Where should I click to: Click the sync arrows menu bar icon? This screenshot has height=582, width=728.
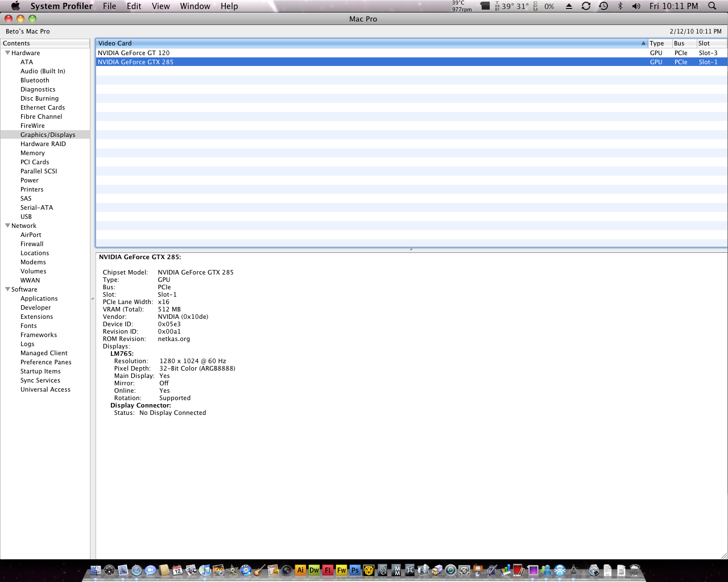pyautogui.click(x=586, y=6)
